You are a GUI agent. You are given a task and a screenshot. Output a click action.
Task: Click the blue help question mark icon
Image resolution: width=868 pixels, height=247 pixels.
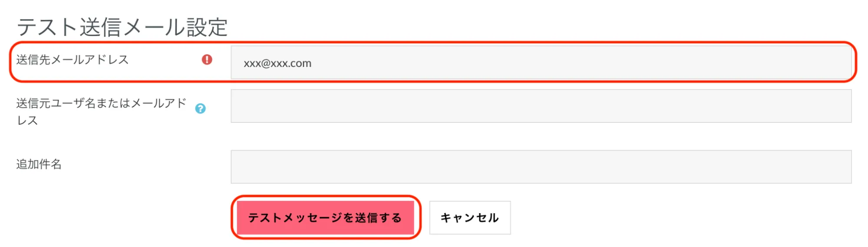click(200, 109)
